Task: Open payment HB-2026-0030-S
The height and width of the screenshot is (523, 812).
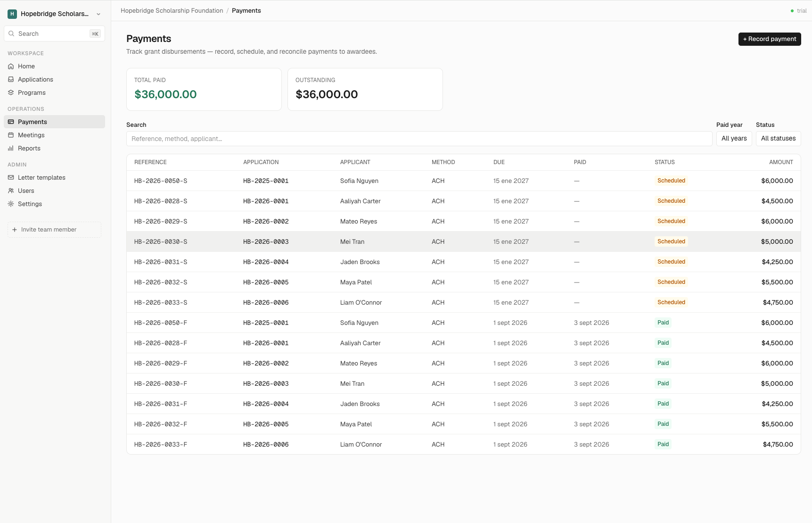Action: 161,242
